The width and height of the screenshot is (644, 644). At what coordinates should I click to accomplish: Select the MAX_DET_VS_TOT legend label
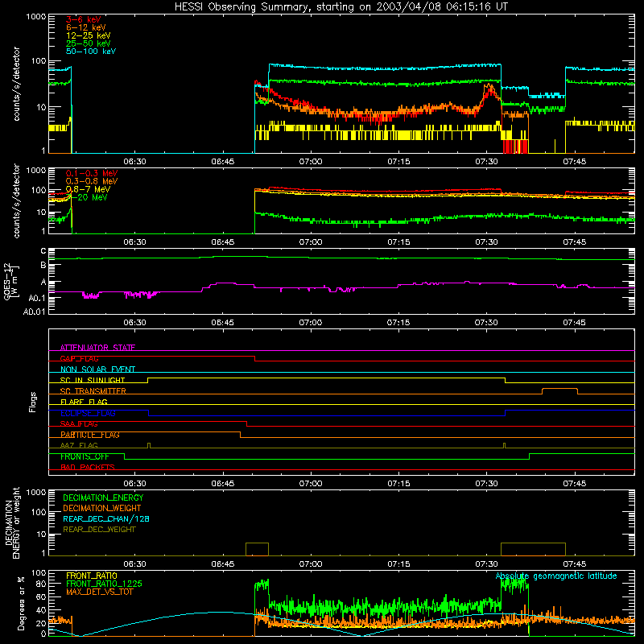(99, 592)
